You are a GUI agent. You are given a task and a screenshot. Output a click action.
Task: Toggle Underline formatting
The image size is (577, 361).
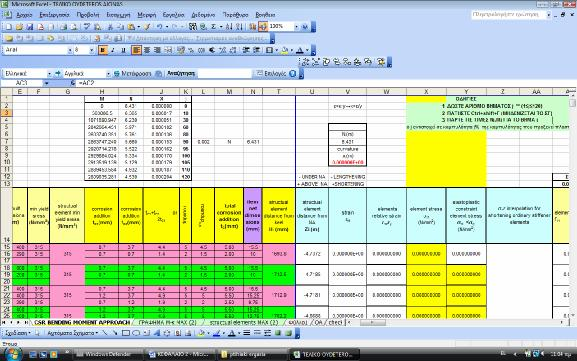[123, 50]
